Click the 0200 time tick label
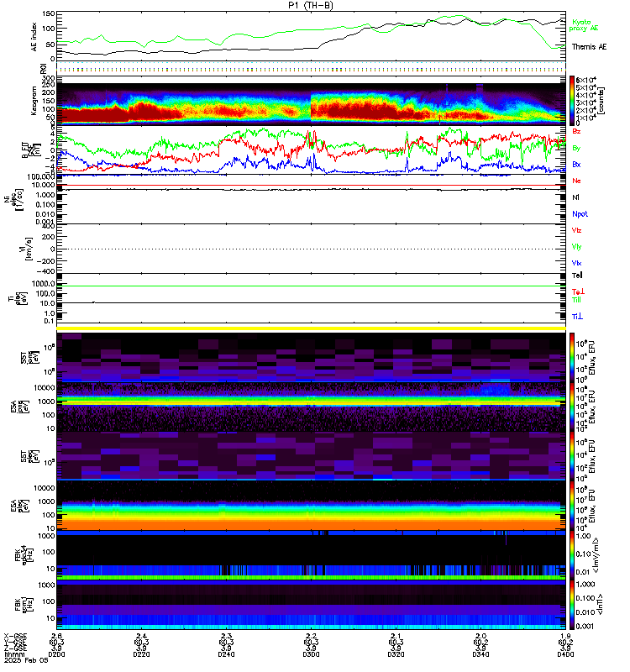This screenshot has height=672, width=630. 56,654
